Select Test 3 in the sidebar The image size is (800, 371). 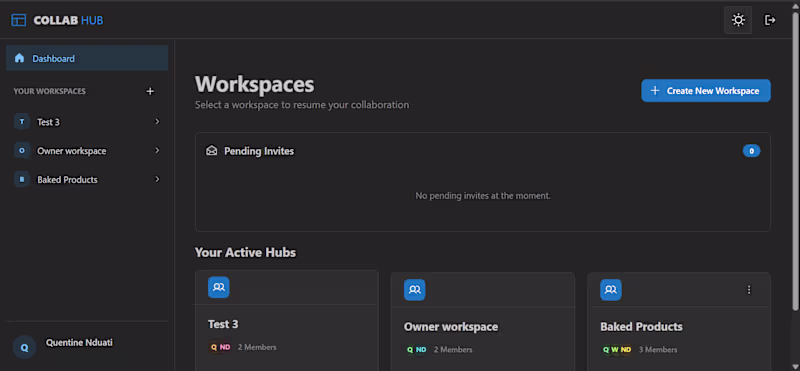tap(87, 122)
